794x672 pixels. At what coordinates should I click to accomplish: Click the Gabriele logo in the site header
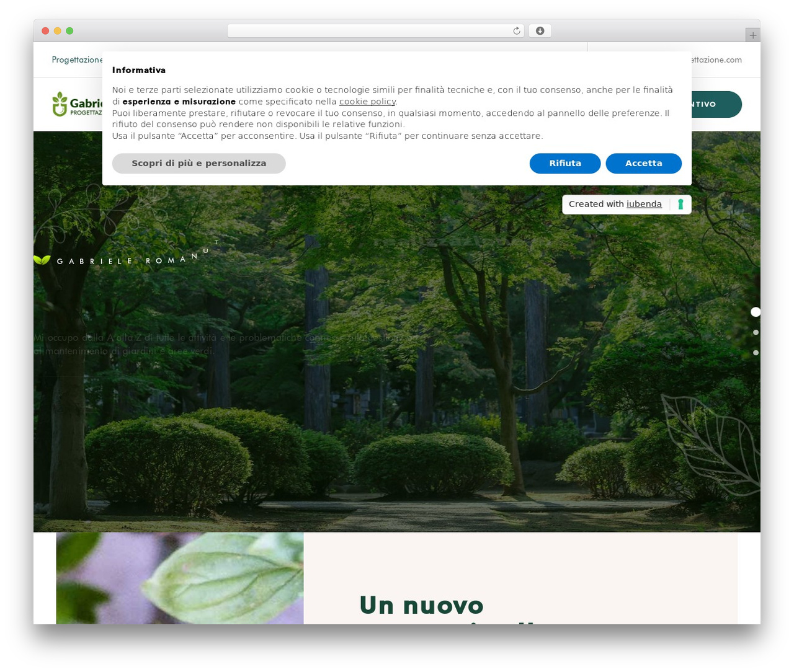point(77,104)
